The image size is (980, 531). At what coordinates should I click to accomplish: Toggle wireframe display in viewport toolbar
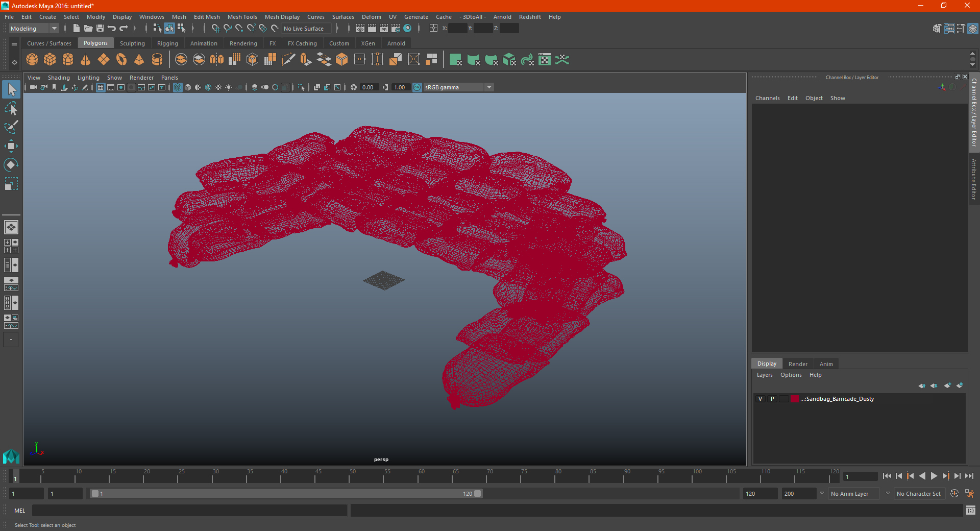(x=178, y=87)
